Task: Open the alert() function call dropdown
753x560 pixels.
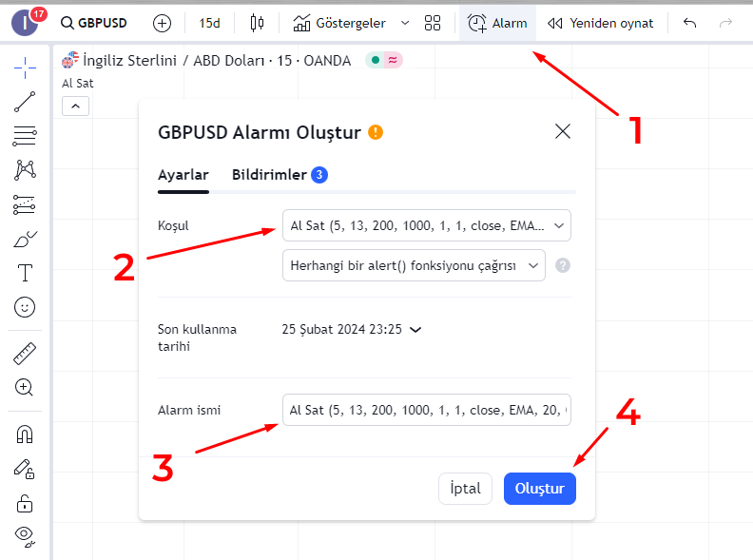Action: coord(414,266)
